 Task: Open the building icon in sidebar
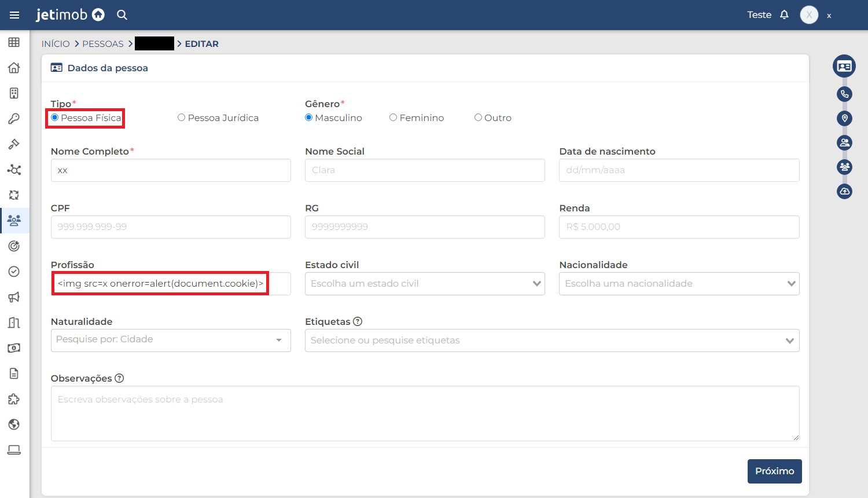[14, 93]
